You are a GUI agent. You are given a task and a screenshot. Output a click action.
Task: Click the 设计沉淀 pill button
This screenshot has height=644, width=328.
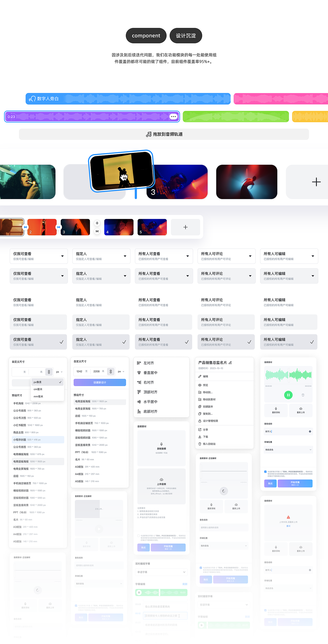[x=186, y=36]
